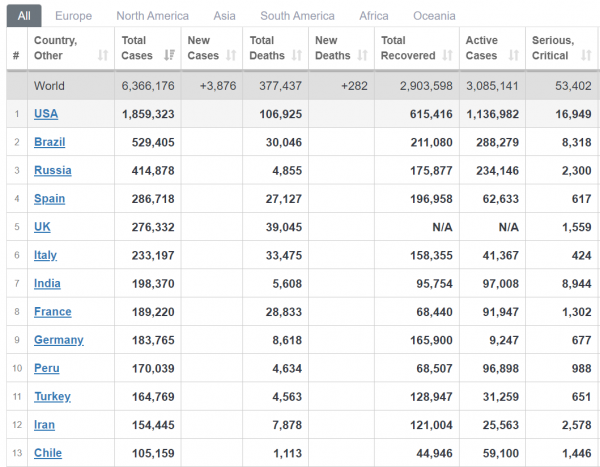
Task: Show South America countries tab
Action: pos(297,16)
